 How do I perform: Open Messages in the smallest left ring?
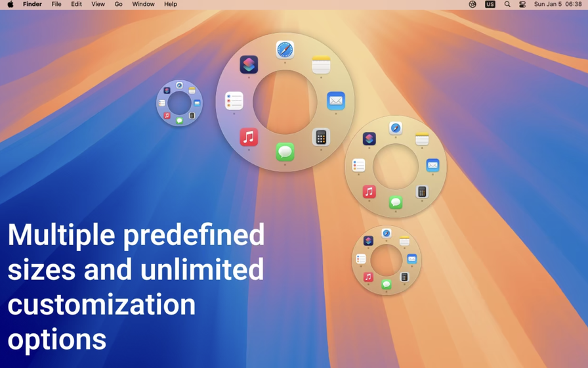tap(179, 120)
